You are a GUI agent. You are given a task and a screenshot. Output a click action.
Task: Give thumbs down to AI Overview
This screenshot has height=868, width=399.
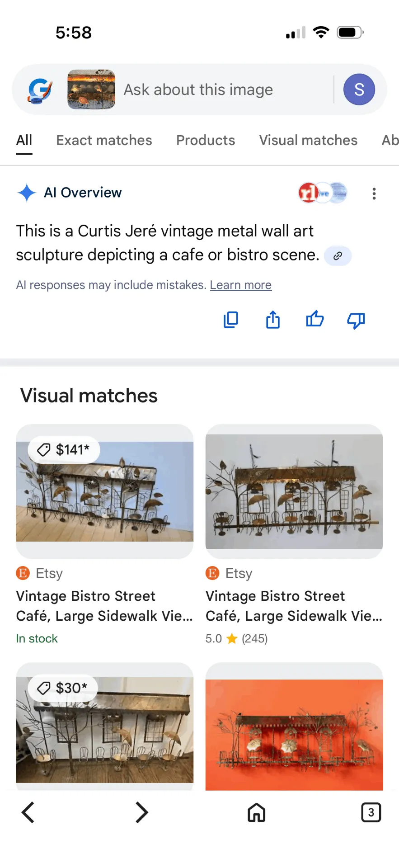point(356,320)
